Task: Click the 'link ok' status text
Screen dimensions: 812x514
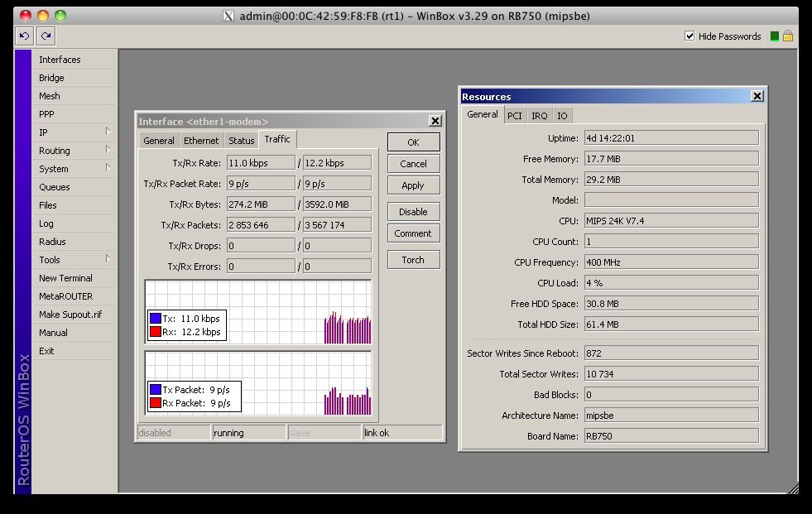Action: 377,433
